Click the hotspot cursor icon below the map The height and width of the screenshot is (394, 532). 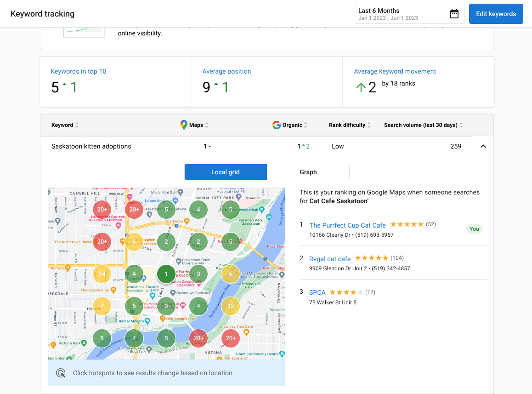60,373
